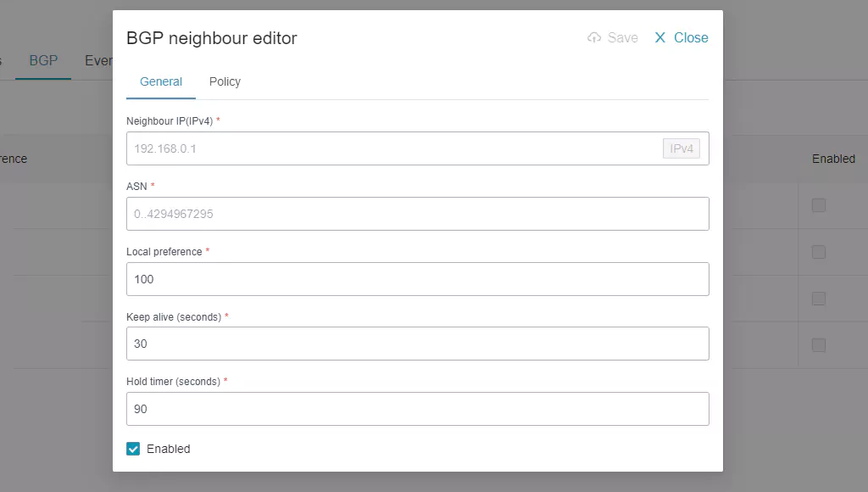Toggle third row's Enabled checkbox in table
The height and width of the screenshot is (492, 868).
(x=819, y=299)
